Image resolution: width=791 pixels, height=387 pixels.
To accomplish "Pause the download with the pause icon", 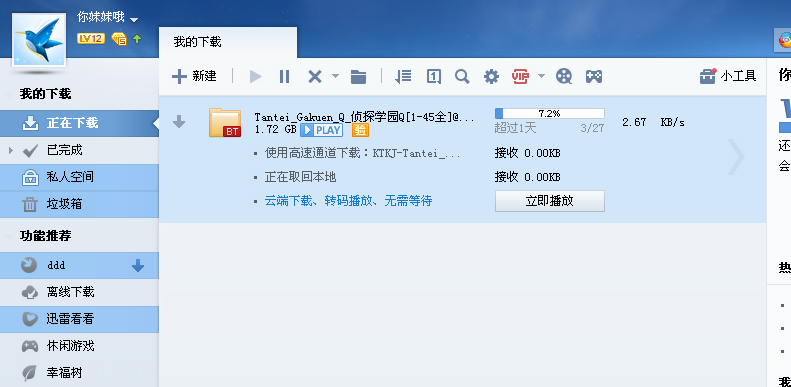I will [285, 76].
